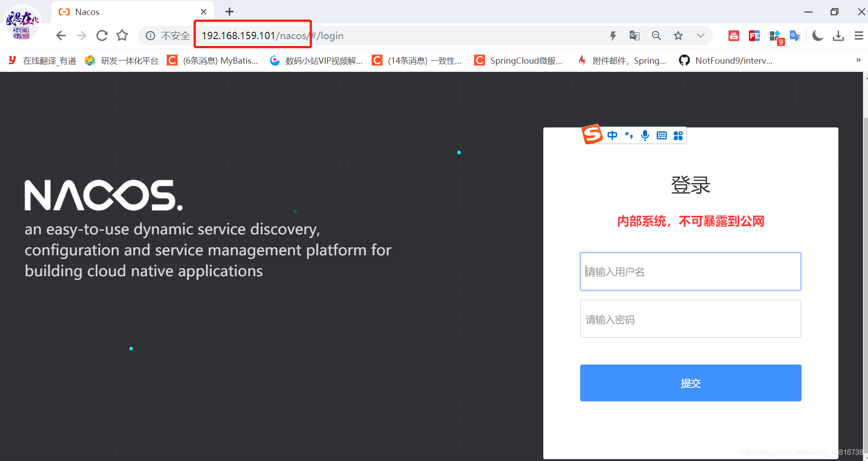Click the star icon next to reload
The height and width of the screenshot is (461, 868).
coord(122,35)
